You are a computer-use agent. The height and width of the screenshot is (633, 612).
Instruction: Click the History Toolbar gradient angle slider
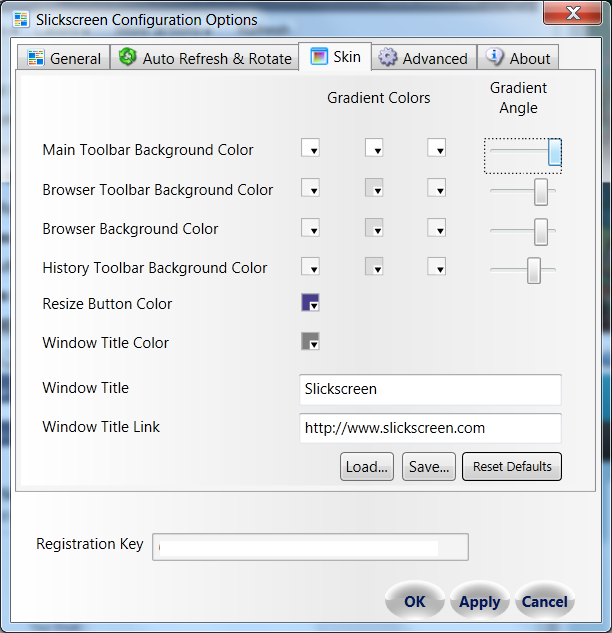[523, 270]
